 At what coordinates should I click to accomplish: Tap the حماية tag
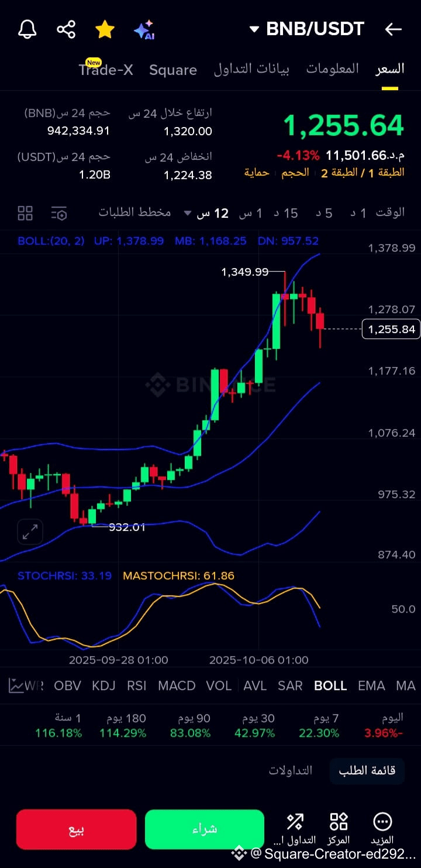point(257,173)
